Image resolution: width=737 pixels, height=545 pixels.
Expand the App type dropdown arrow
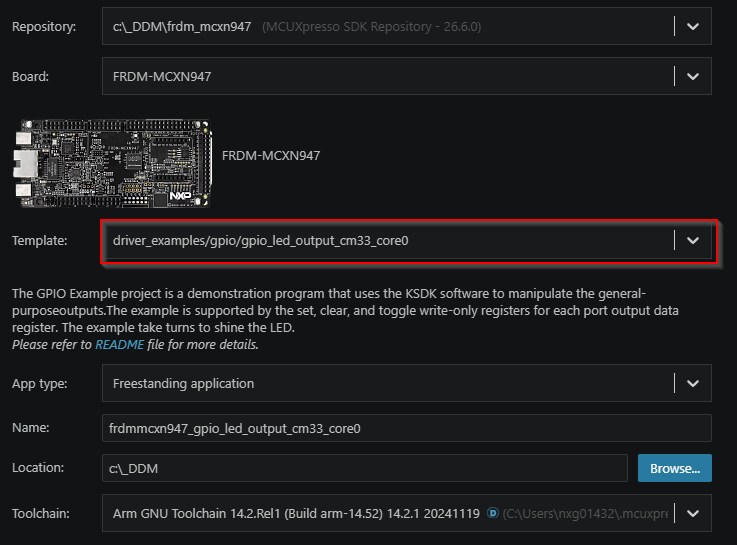[693, 383]
